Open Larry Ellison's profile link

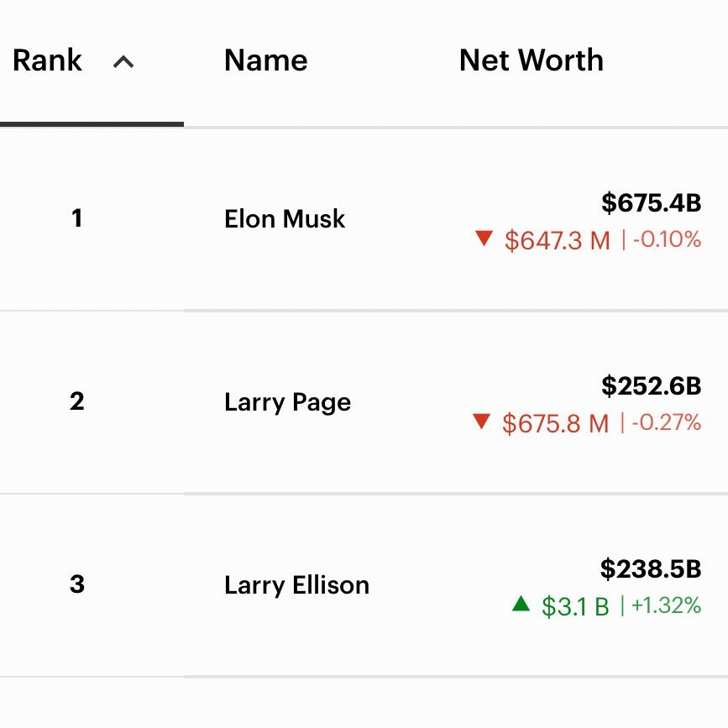pos(296,585)
